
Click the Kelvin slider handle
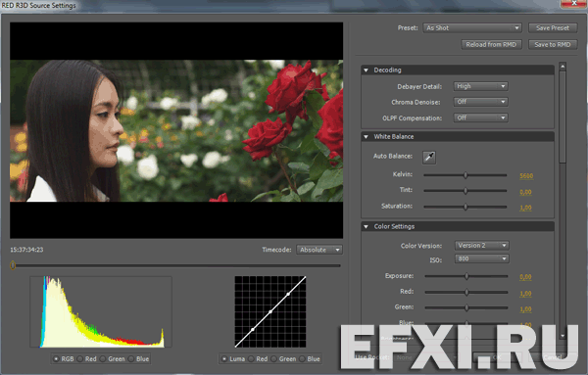click(x=465, y=175)
